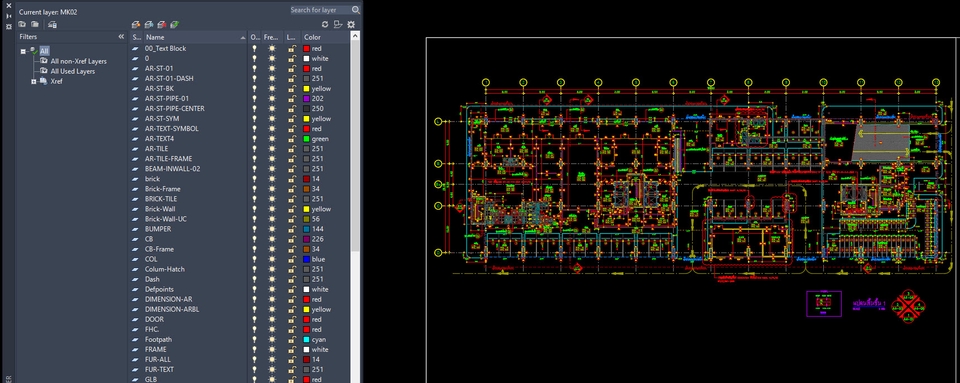The height and width of the screenshot is (383, 960).
Task: Click the Delete Layer icon
Action: (162, 24)
